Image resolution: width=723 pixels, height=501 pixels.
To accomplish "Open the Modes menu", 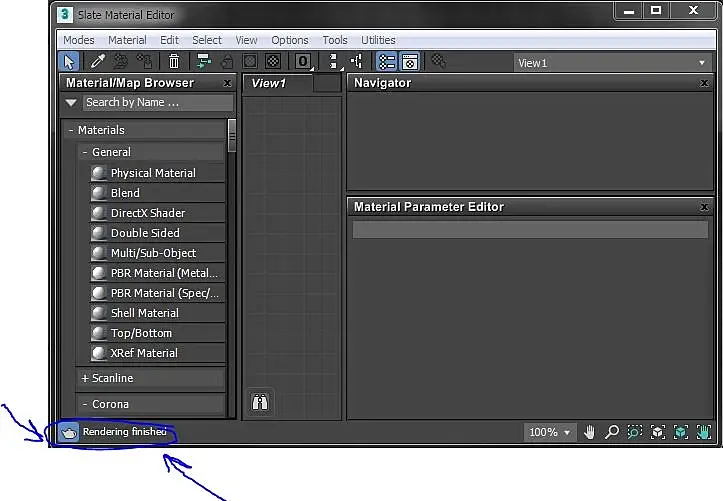I will click(x=79, y=40).
